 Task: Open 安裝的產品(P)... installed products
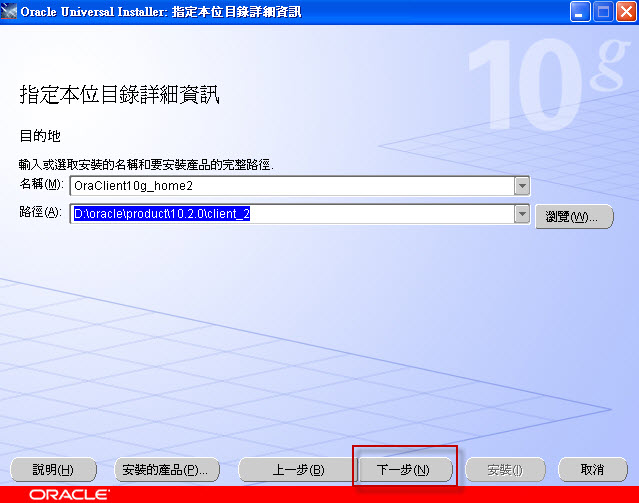pyautogui.click(x=167, y=470)
